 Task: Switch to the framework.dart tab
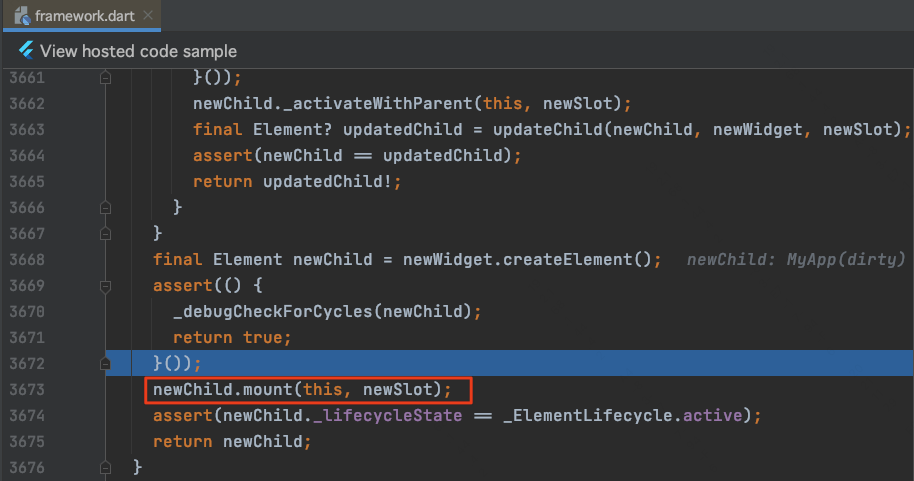coord(84,16)
